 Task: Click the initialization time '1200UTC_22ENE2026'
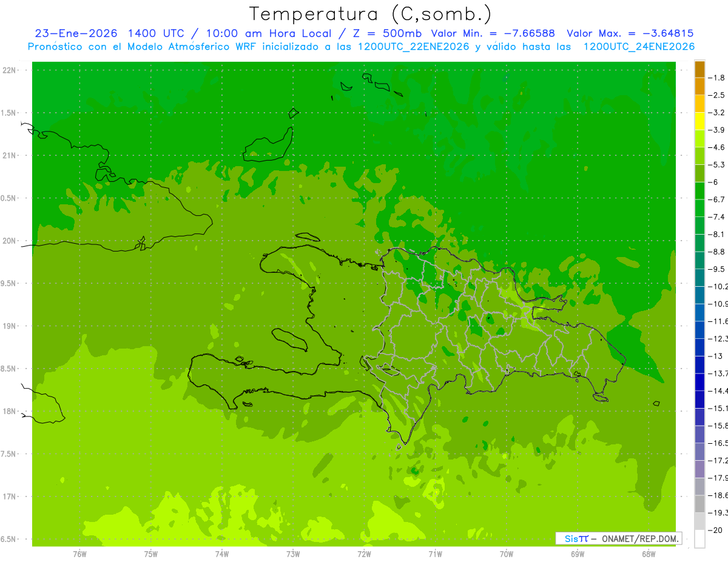tap(413, 47)
